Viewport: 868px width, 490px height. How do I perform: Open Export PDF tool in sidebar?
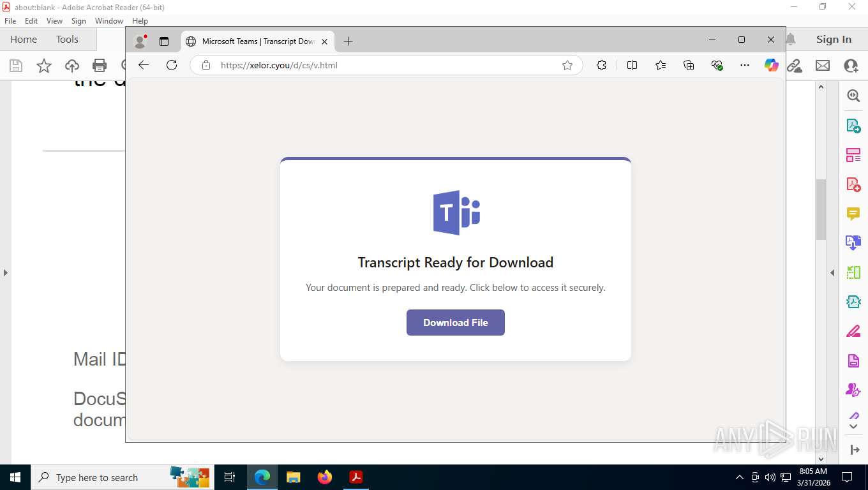853,126
